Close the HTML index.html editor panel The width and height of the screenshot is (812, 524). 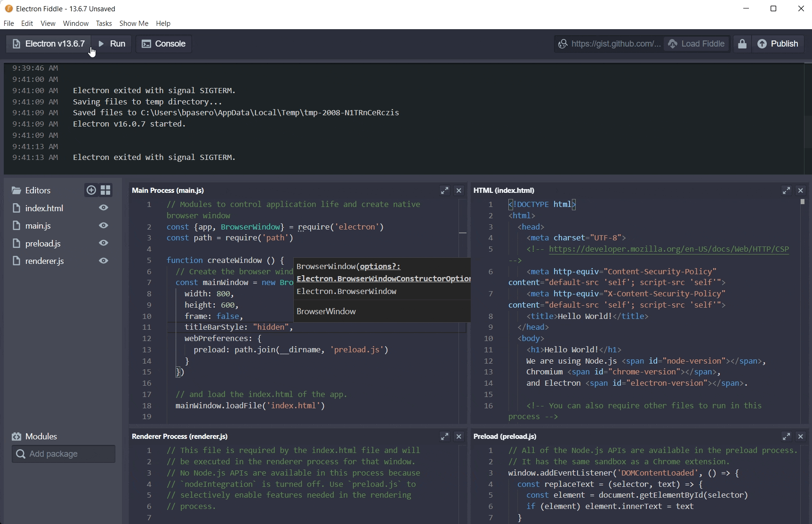[801, 191]
